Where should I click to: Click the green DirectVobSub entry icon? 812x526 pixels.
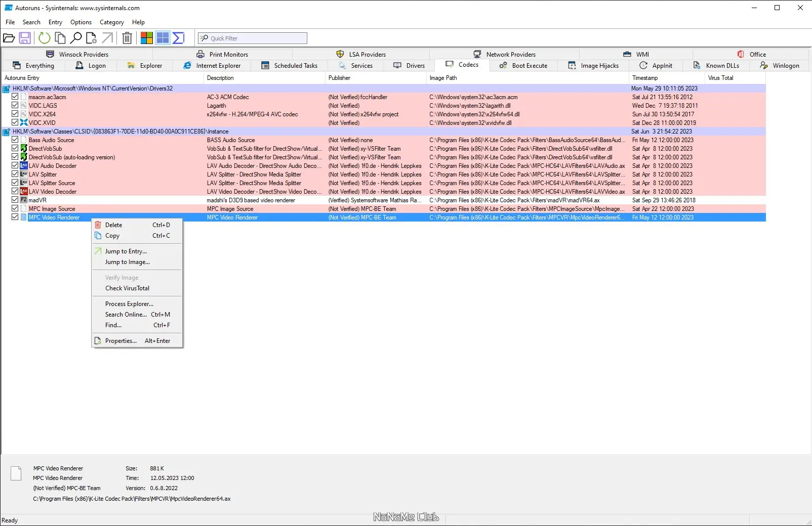[x=24, y=149]
